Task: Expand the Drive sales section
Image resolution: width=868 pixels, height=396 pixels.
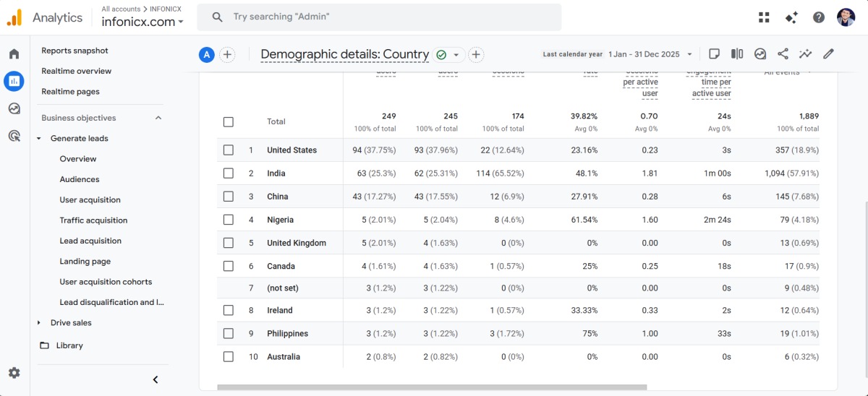Action: [x=39, y=323]
